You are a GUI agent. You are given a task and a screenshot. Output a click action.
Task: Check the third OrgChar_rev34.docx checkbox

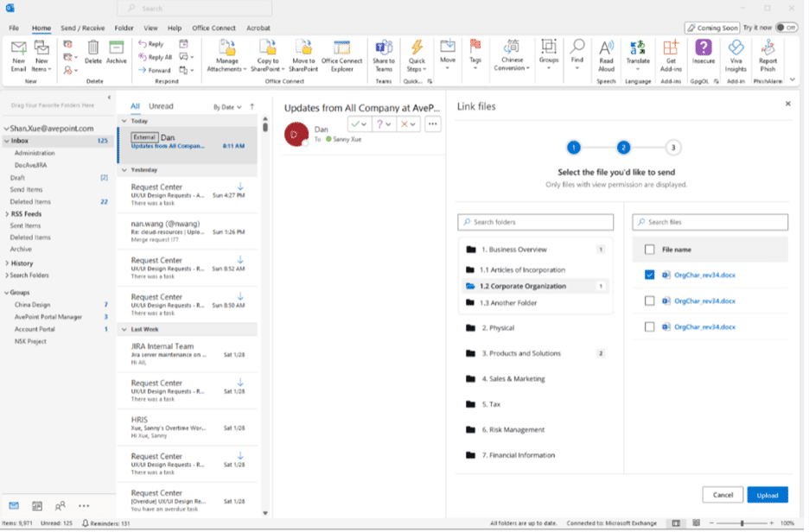point(650,326)
